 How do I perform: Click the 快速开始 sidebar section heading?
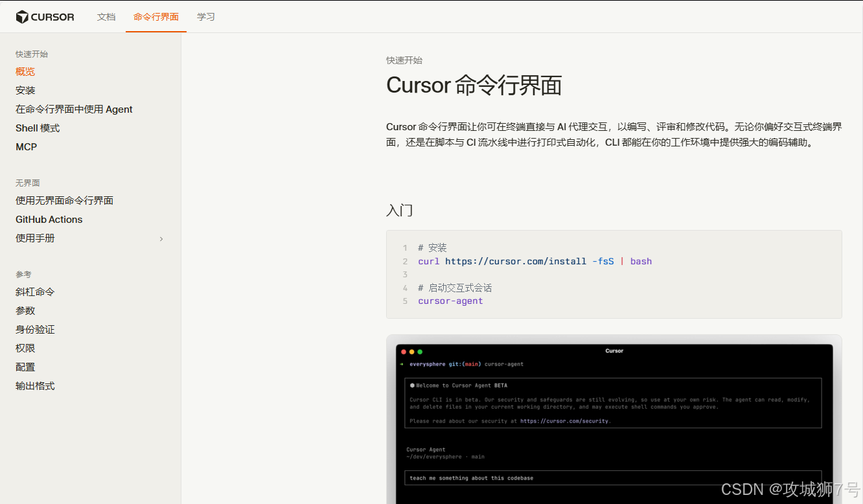click(32, 54)
